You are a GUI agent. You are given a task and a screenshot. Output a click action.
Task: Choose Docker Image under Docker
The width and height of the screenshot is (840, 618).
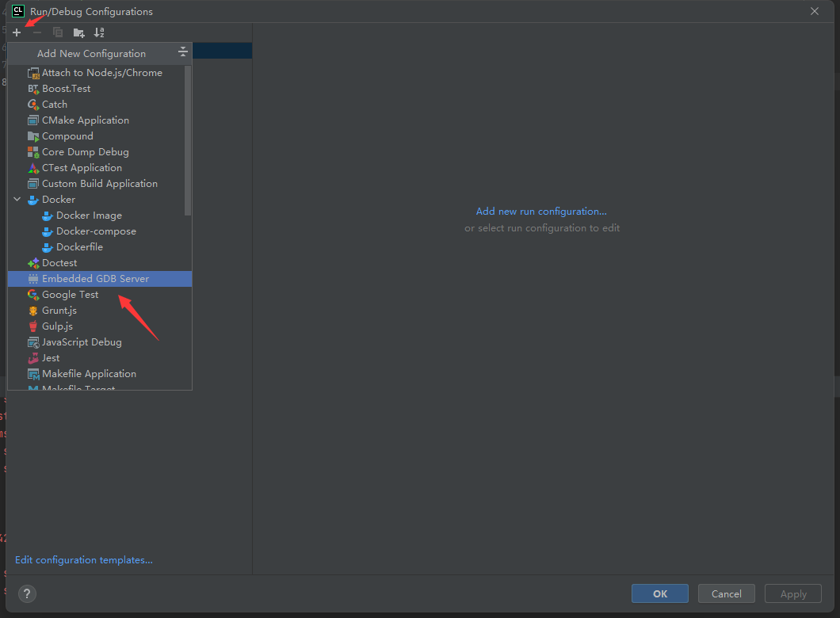pos(100,216)
